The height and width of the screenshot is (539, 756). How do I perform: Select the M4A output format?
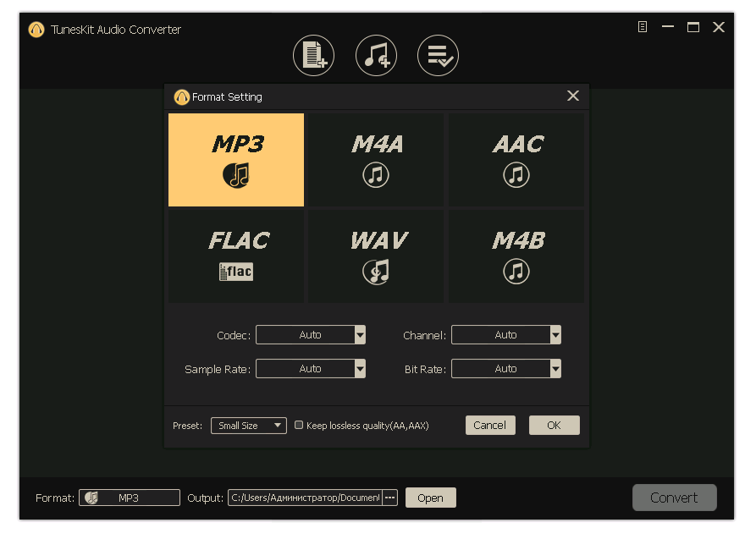coord(376,159)
